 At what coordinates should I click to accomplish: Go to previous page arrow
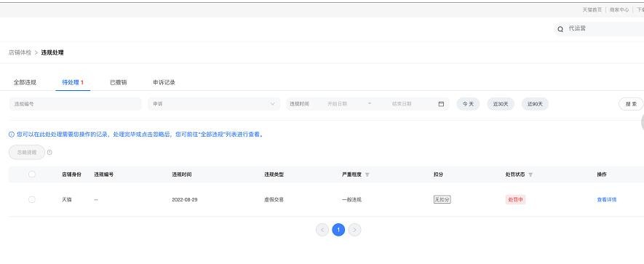click(322, 230)
